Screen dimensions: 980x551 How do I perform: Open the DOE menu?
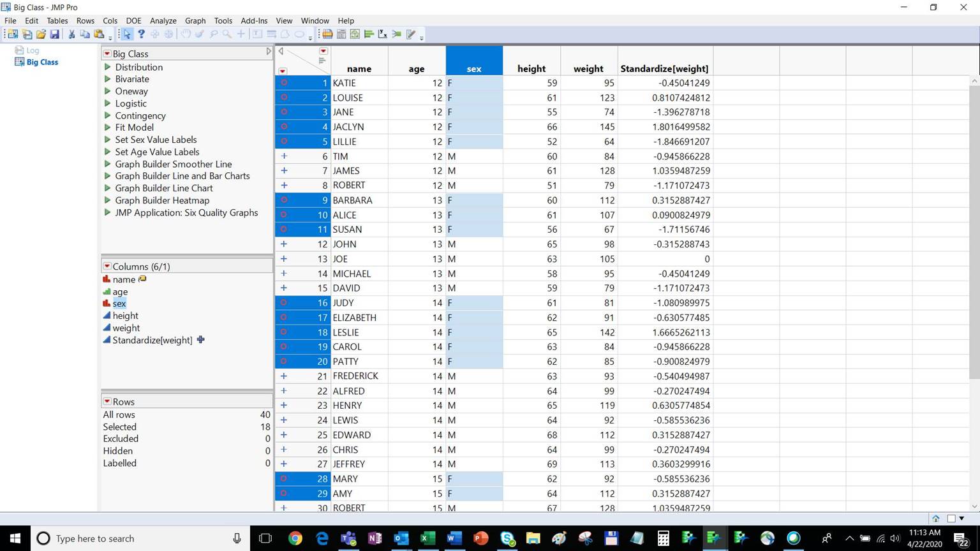tap(133, 20)
